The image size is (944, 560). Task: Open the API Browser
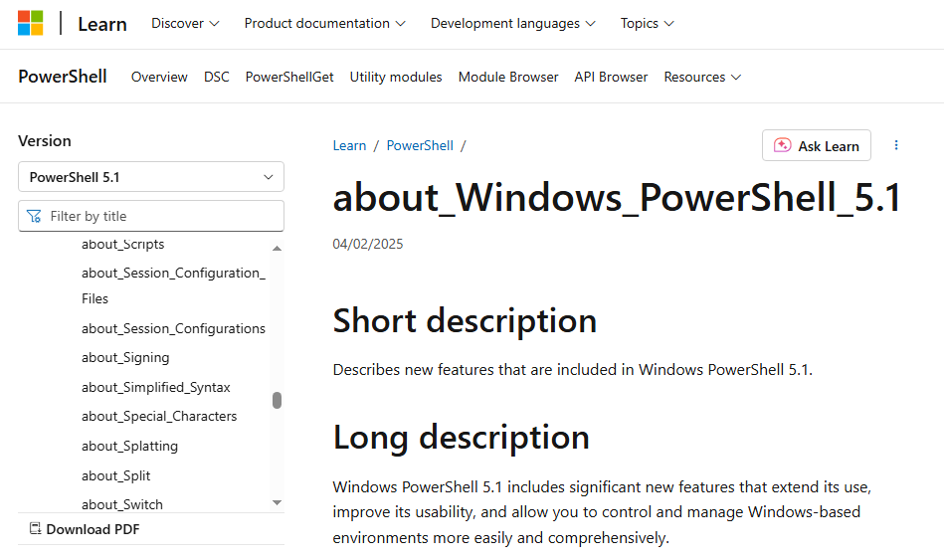point(611,77)
